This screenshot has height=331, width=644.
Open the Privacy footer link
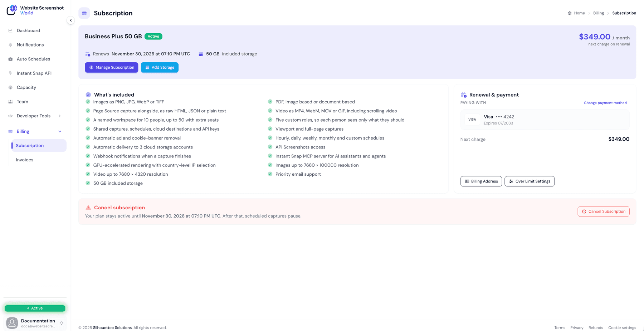coord(577,328)
